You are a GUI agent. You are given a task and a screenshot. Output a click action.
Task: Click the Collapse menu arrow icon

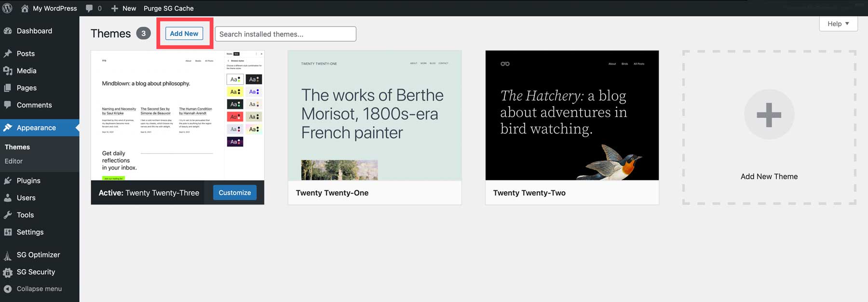[8, 289]
